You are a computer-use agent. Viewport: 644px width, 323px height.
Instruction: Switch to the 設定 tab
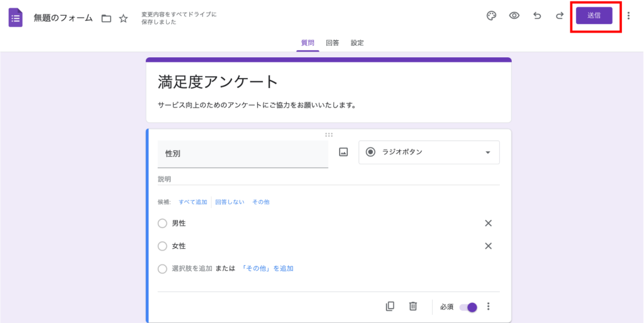(357, 43)
